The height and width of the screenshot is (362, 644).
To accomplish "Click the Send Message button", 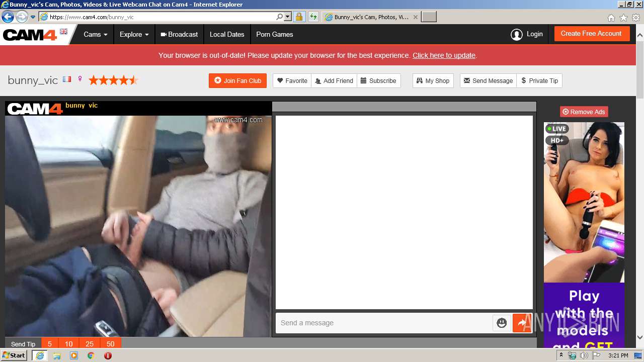I will [488, 80].
